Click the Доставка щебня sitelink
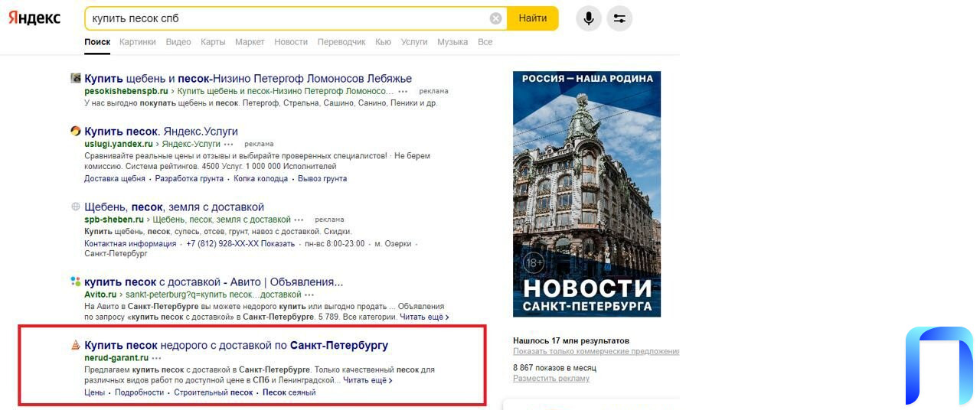Viewport: 980px width, 410px height. coord(115,178)
